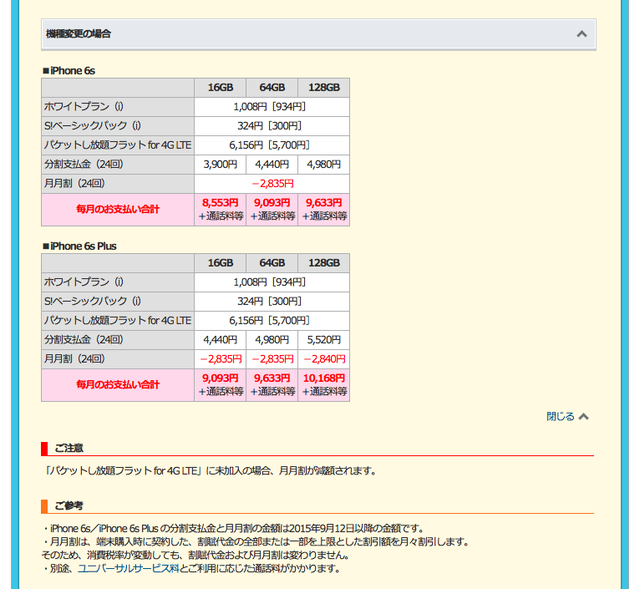This screenshot has width=640, height=589.
Task: Click 1,008円 [934円] cell in iPhone 6s table
Action: point(272,107)
